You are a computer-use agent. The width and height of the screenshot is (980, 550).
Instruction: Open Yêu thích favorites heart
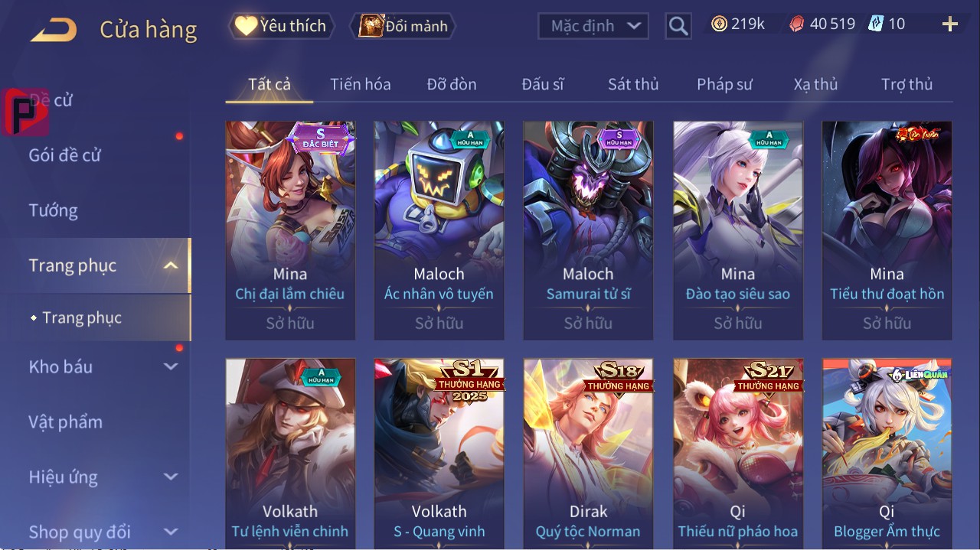coord(246,26)
